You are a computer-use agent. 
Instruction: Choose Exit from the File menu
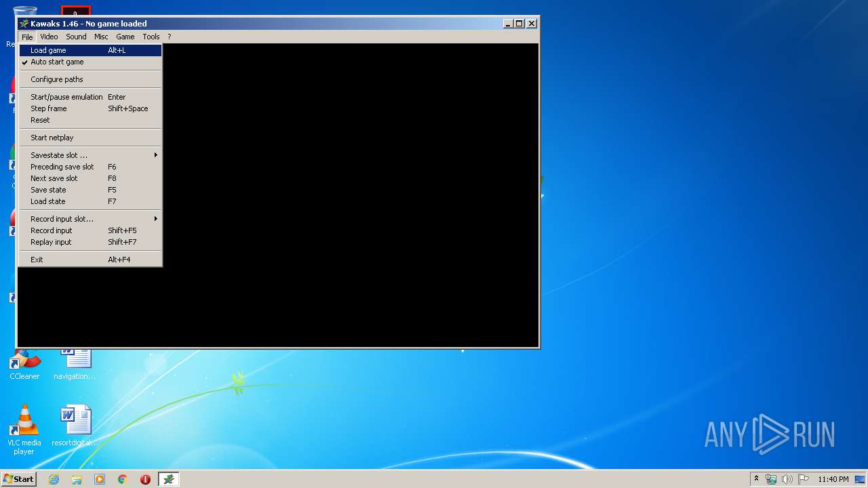[90, 260]
